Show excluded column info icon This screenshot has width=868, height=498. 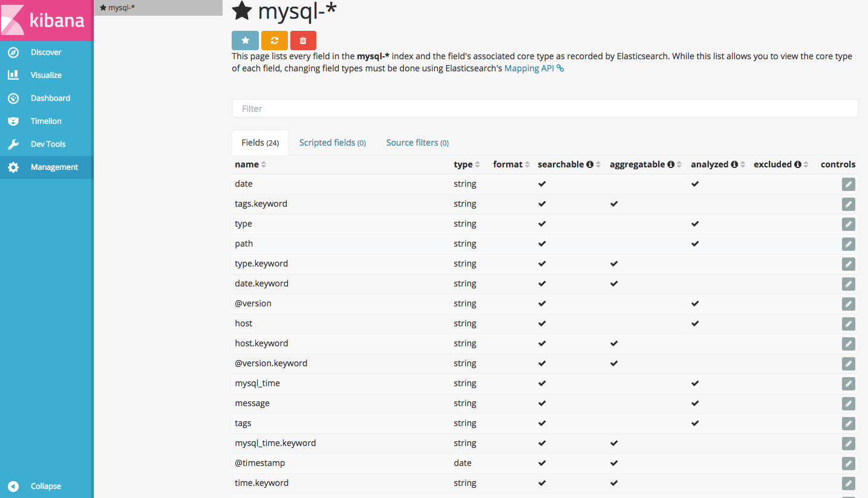coord(798,164)
